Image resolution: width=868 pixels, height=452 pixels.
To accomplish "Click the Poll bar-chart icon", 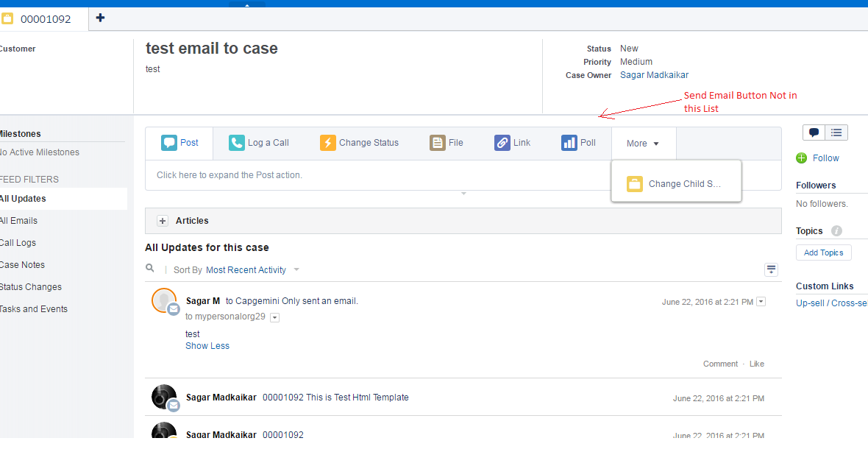I will coord(569,143).
